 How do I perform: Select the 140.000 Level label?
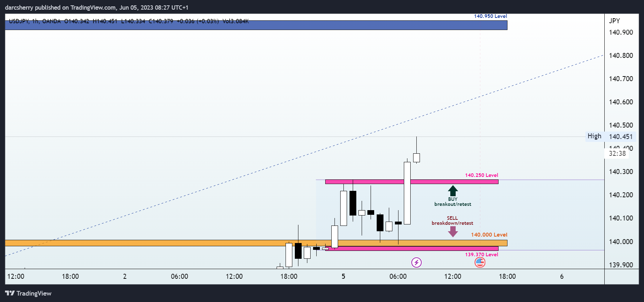489,235
